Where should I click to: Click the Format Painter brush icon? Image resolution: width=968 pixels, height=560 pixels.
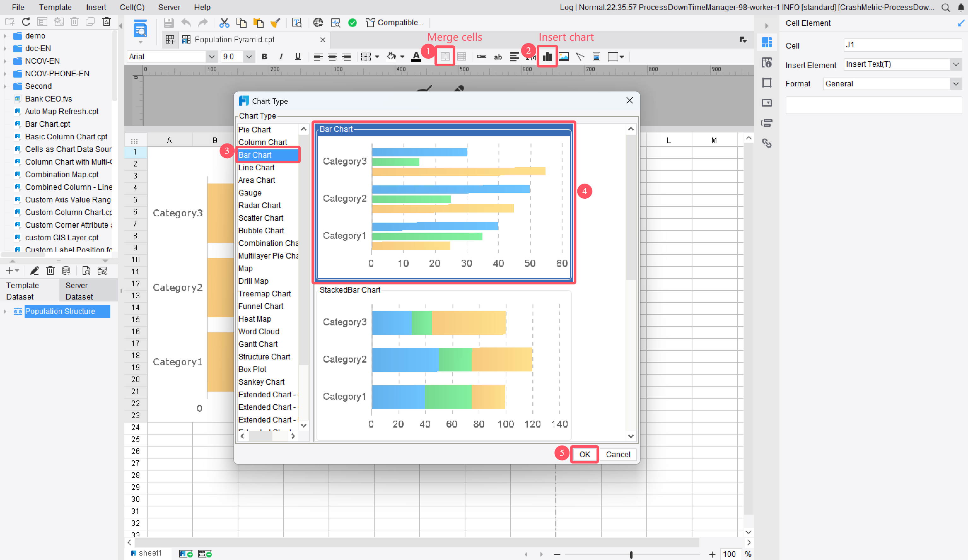click(x=275, y=23)
